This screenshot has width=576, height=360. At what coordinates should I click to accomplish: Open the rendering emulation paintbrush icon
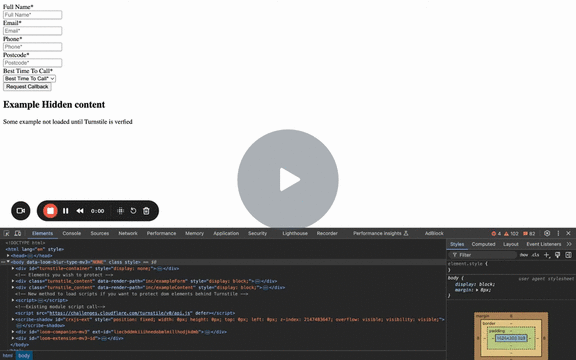(x=558, y=255)
